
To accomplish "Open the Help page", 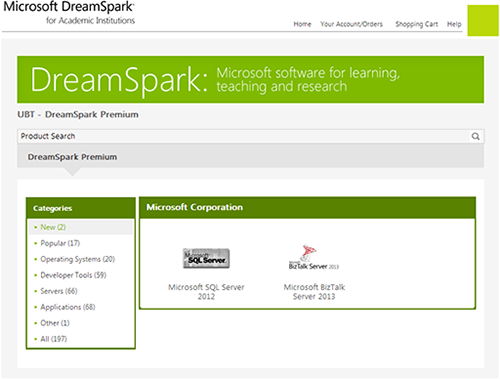I will click(454, 24).
